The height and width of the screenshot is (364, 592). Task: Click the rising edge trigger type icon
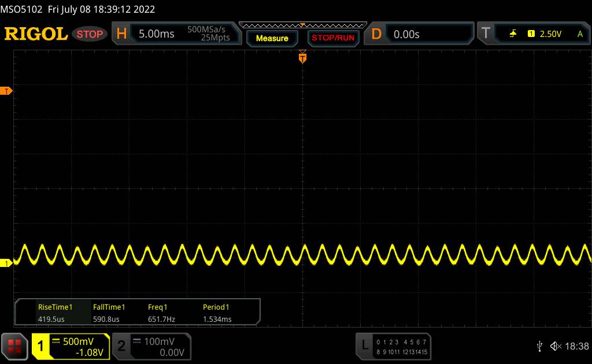pos(513,34)
